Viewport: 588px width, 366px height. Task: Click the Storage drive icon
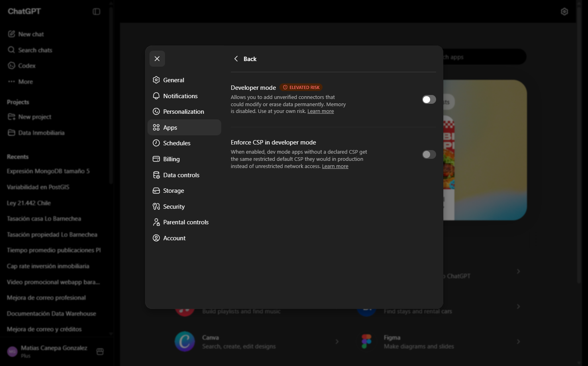[156, 191]
